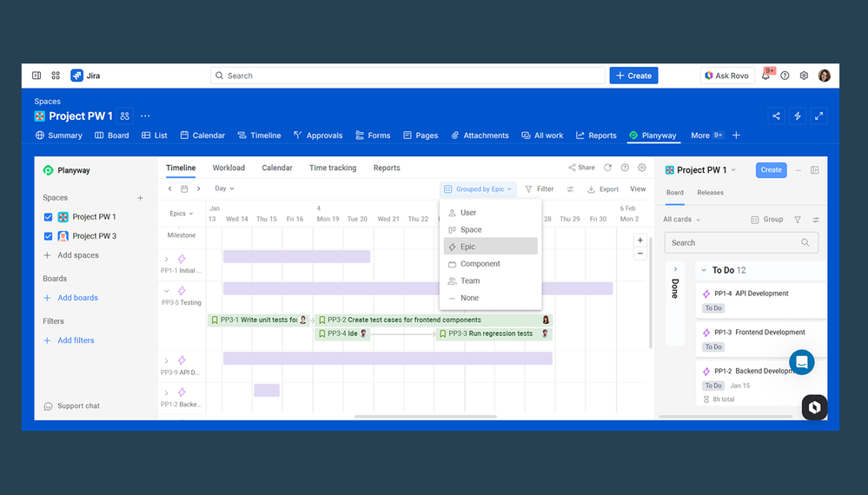Open Jira settings gear in top bar
Screen dimensions: 868x495
pos(804,76)
